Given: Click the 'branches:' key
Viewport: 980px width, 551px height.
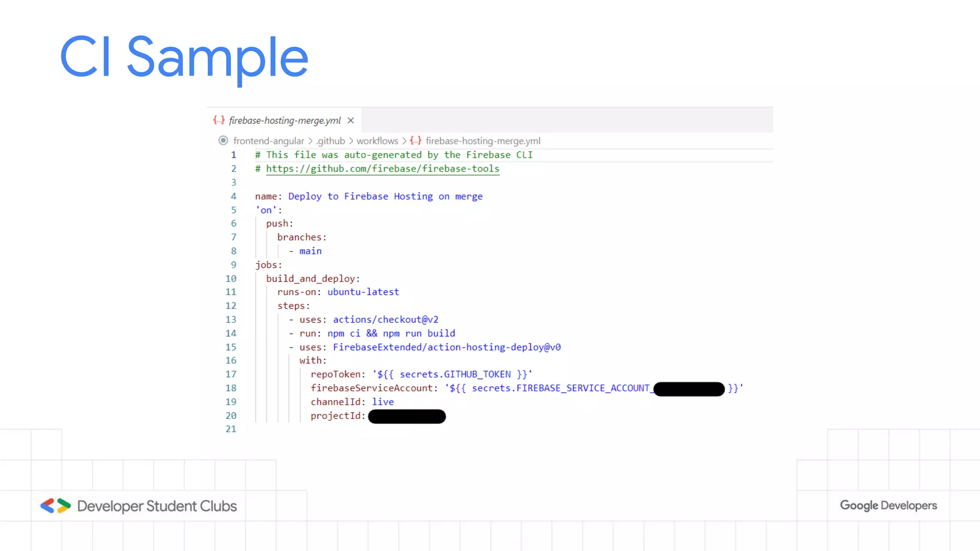Looking at the screenshot, I should pos(302,237).
